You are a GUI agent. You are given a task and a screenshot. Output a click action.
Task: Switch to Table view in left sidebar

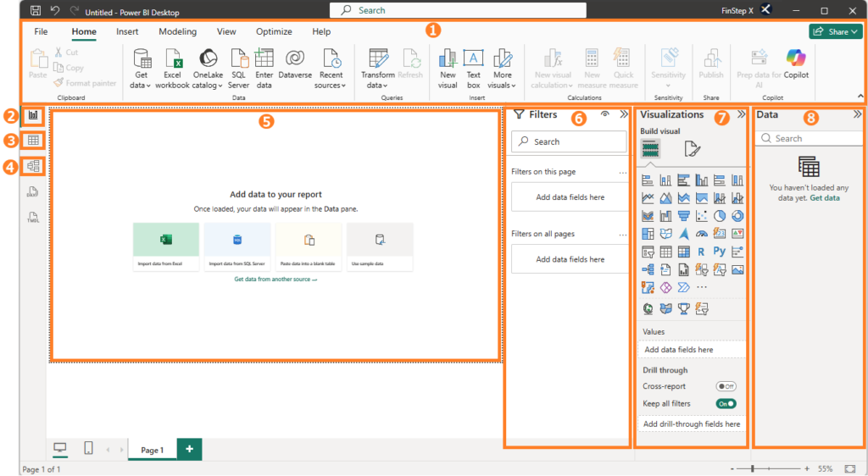(x=33, y=141)
